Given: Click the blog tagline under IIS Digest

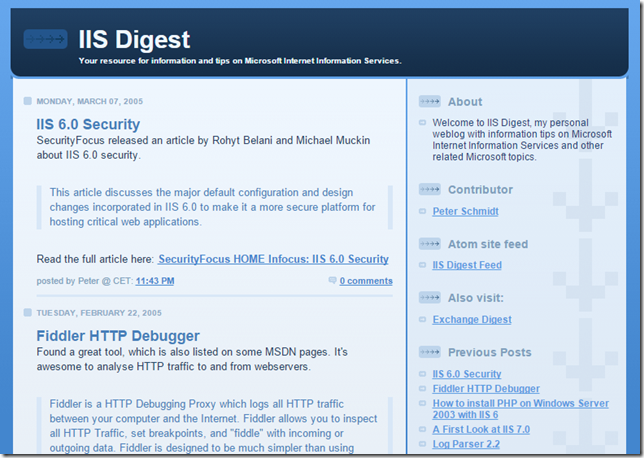Looking at the screenshot, I should (x=240, y=61).
